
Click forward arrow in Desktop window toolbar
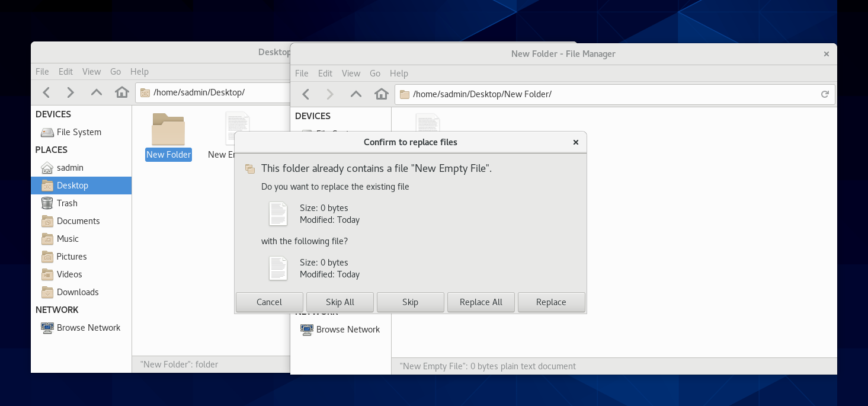71,92
